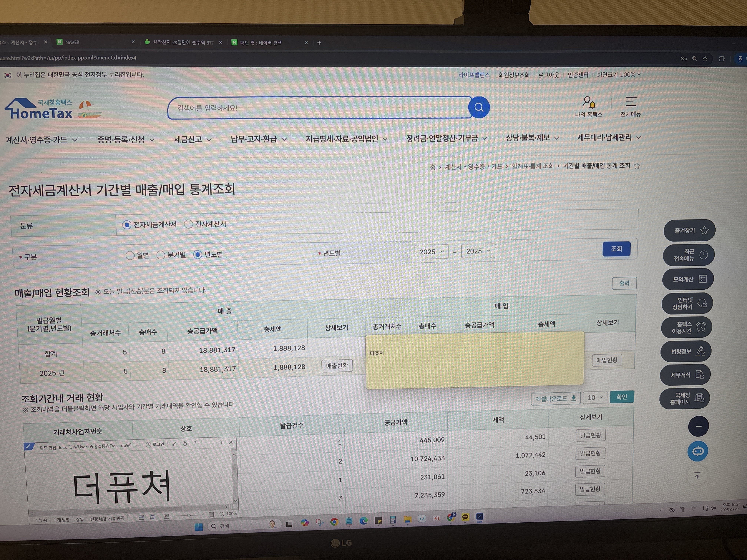Image resolution: width=747 pixels, height=560 pixels.
Task: Open rows-per-page 10 dropdown
Action: pos(595,398)
